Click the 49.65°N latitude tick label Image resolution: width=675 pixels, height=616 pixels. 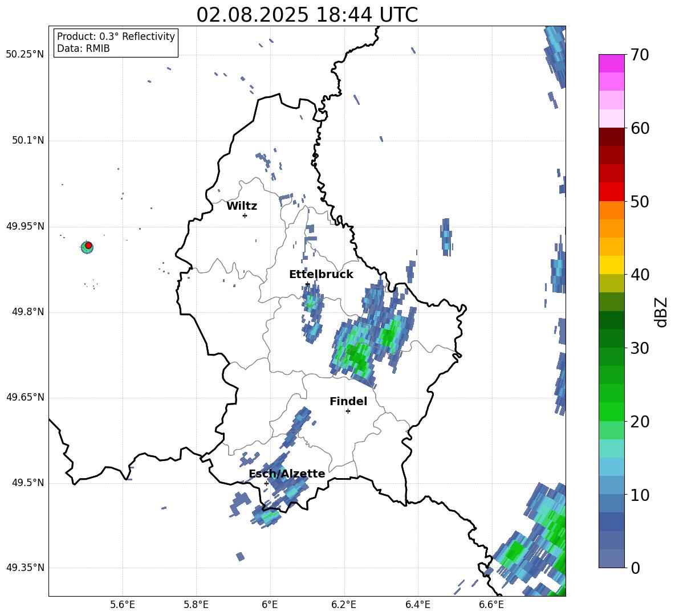[x=25, y=397]
